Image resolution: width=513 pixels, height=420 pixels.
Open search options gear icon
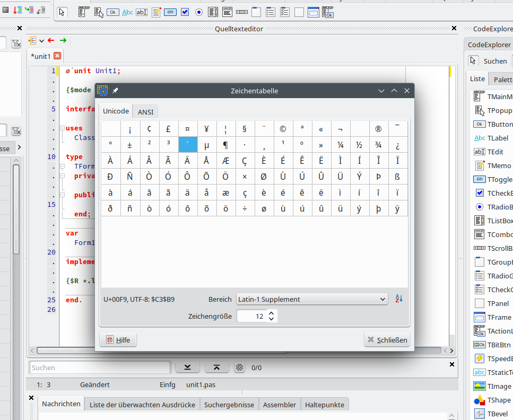pyautogui.click(x=239, y=367)
